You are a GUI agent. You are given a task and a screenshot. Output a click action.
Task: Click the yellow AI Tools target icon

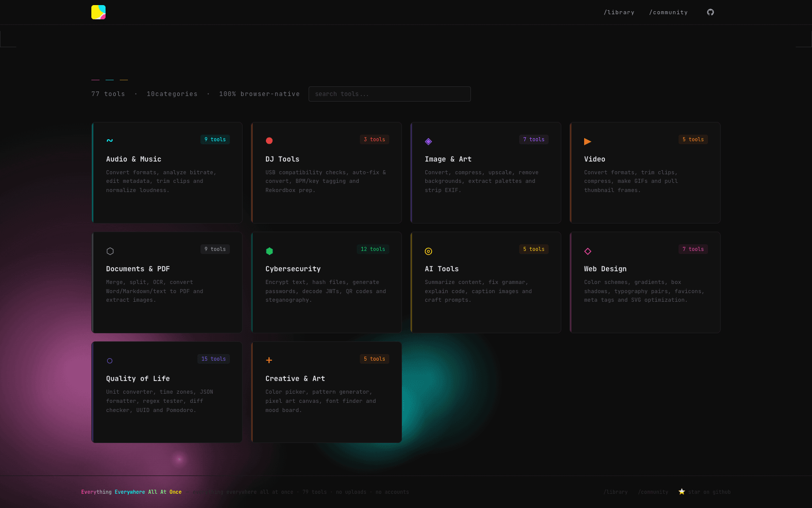[428, 251]
